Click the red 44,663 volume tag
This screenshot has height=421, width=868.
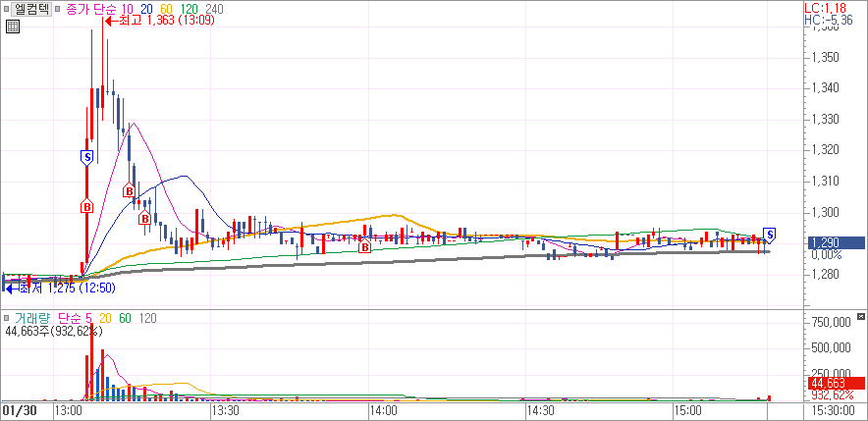[x=836, y=384]
